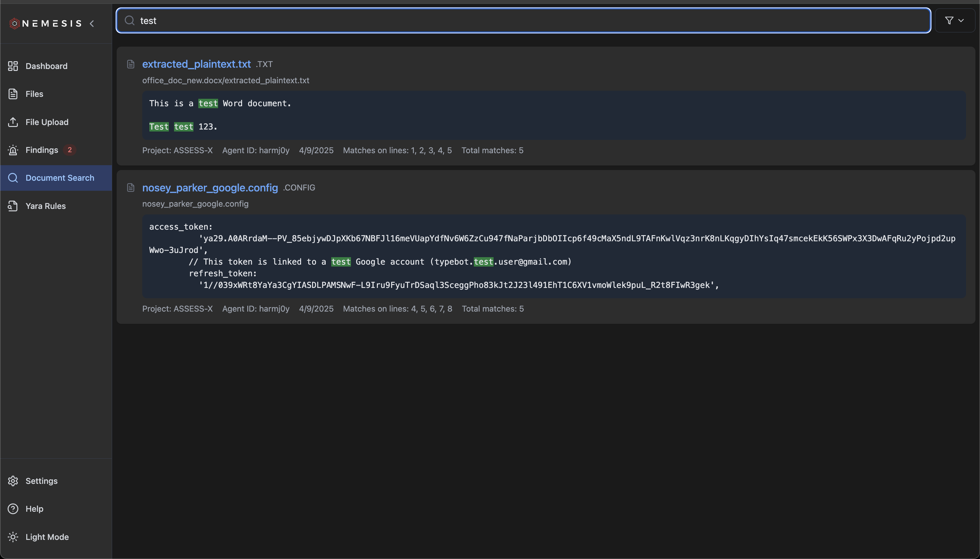Open the extracted_plaintext.txt file link
This screenshot has height=559, width=980.
196,64
